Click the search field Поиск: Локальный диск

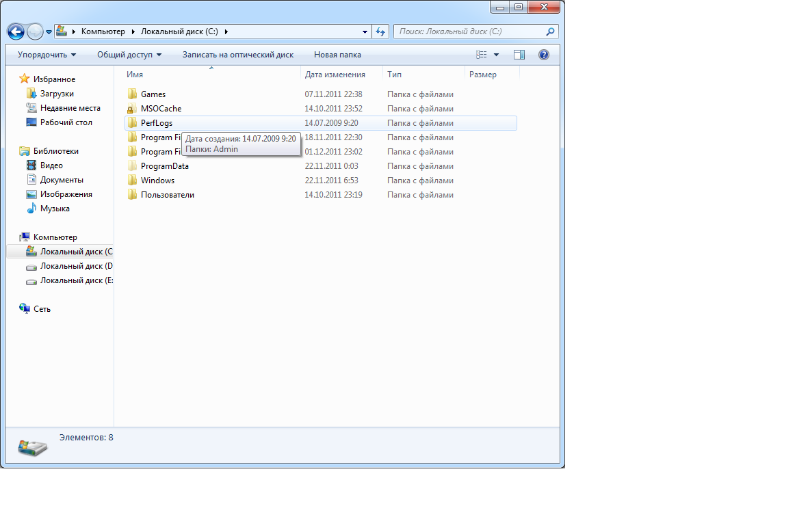469,31
